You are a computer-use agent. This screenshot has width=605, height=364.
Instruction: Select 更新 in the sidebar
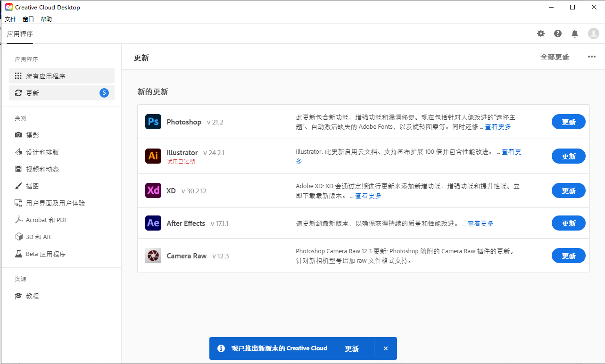62,93
